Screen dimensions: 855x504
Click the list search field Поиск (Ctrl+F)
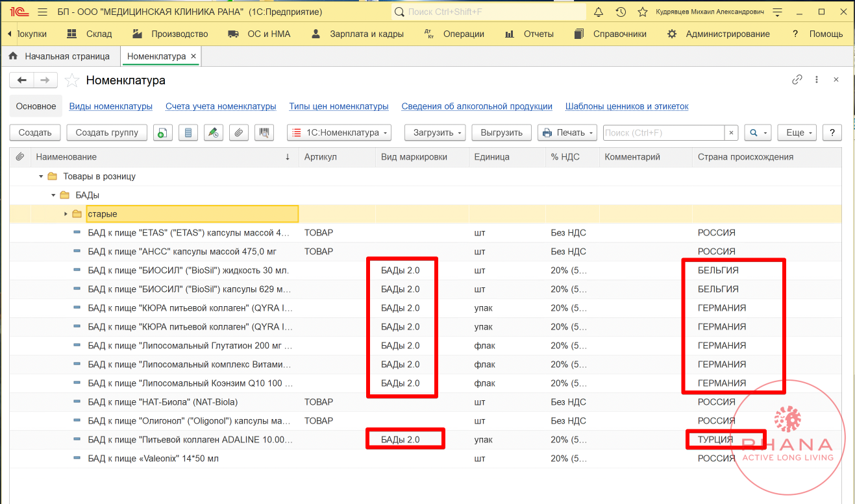663,132
